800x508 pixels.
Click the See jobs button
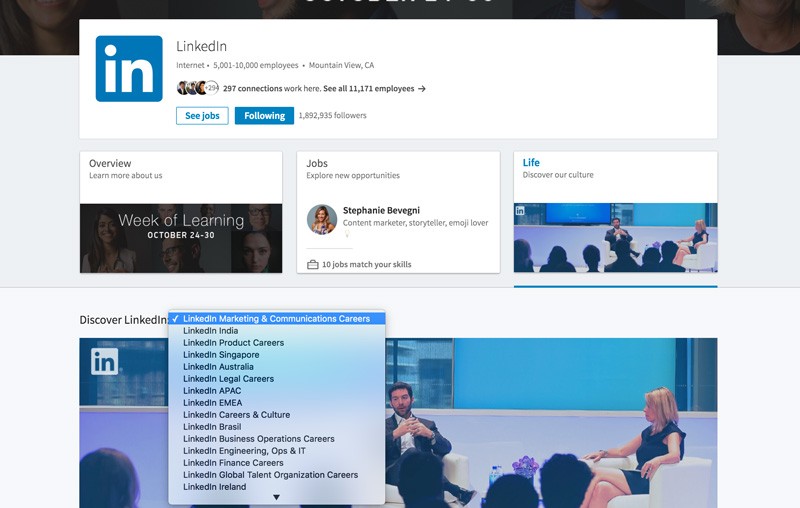pos(202,116)
